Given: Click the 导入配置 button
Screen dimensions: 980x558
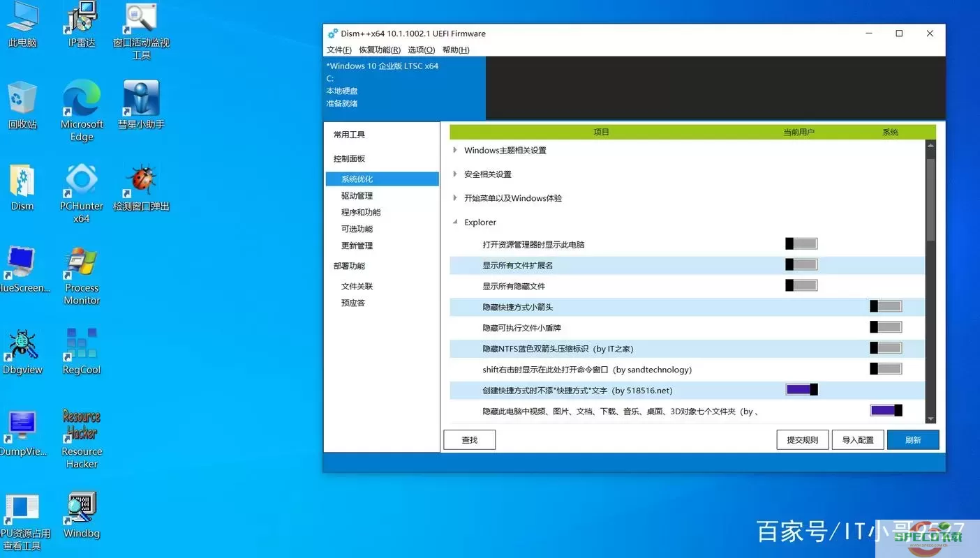Looking at the screenshot, I should 858,440.
